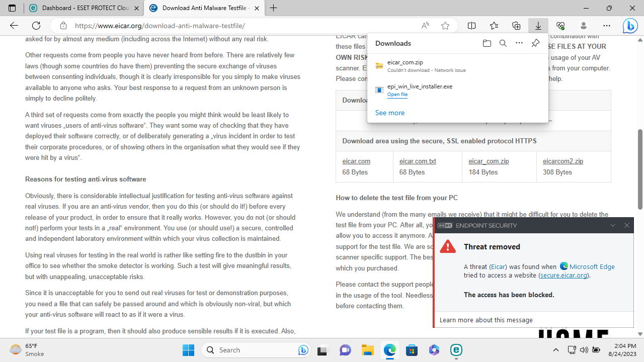Screen dimensions: 644x362
Task: Click See more in Downloads
Action: coord(390,113)
